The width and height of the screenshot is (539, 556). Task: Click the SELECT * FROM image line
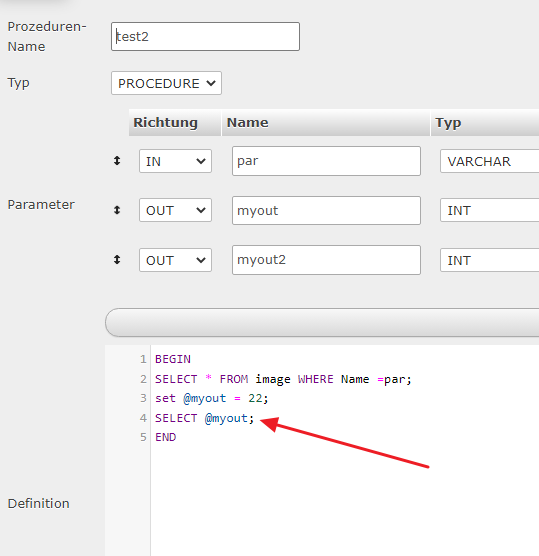click(x=283, y=379)
